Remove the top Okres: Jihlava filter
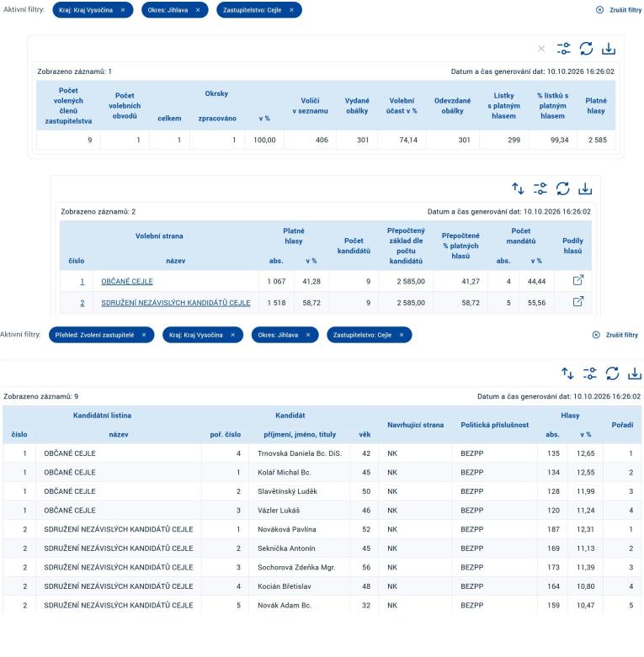This screenshot has height=657, width=644. click(198, 10)
